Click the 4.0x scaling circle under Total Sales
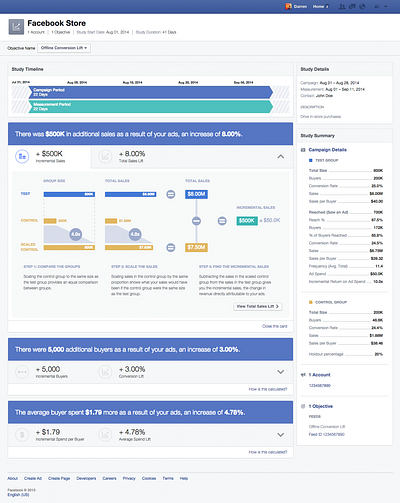 tap(135, 234)
